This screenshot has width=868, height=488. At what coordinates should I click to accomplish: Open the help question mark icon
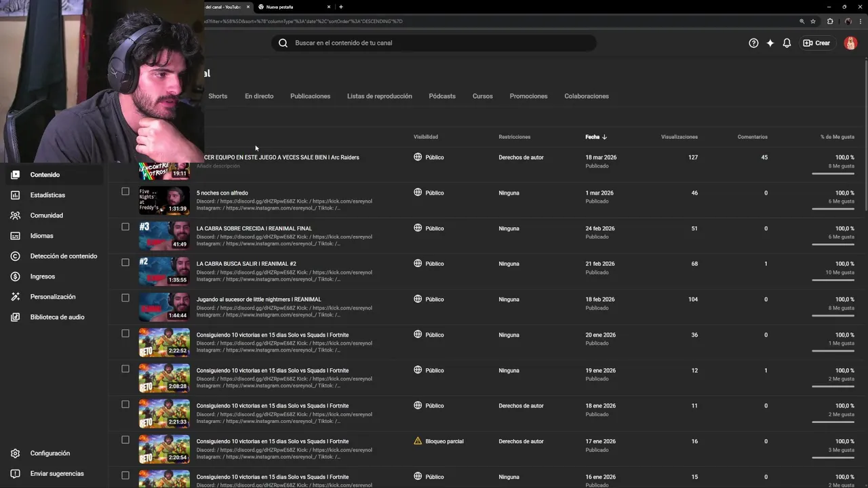[753, 43]
